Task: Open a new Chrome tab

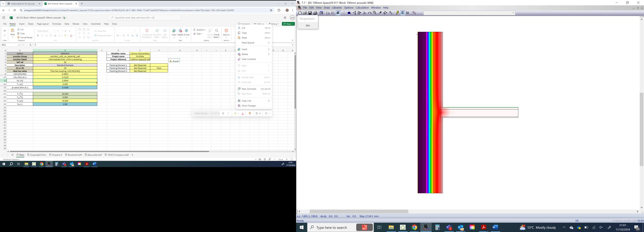Action: click(x=82, y=4)
